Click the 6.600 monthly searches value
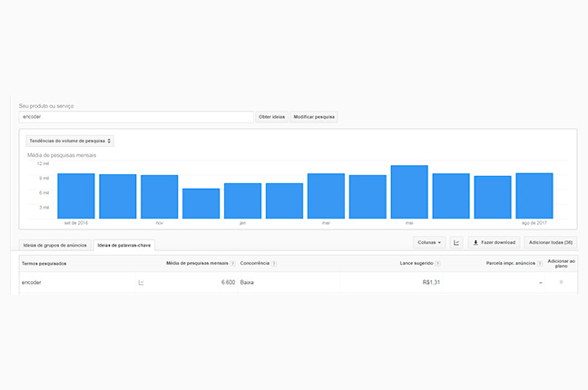 [228, 282]
